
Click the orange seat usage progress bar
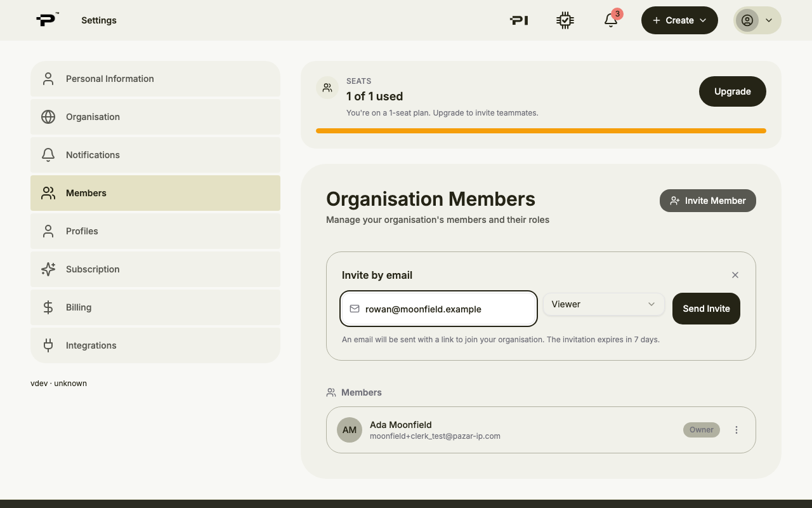tap(541, 131)
